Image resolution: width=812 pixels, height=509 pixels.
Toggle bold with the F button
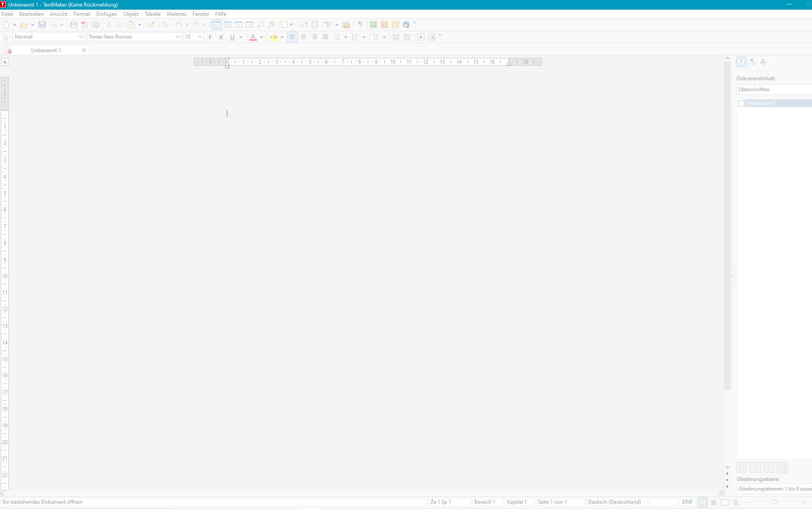[x=210, y=37]
